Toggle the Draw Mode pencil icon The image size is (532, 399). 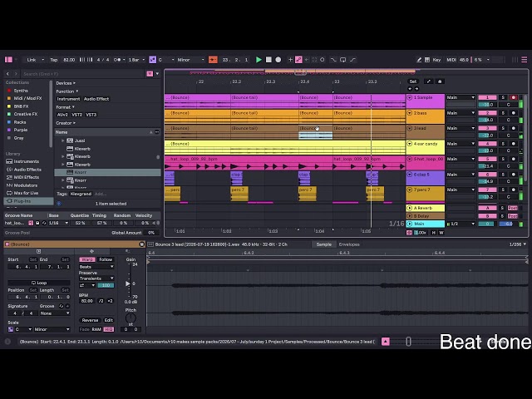pos(419,60)
